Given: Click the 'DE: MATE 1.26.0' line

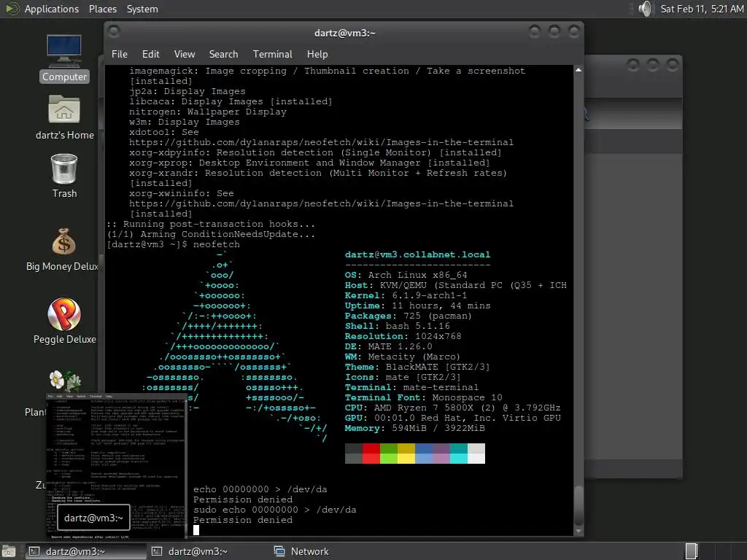Looking at the screenshot, I should point(388,346).
